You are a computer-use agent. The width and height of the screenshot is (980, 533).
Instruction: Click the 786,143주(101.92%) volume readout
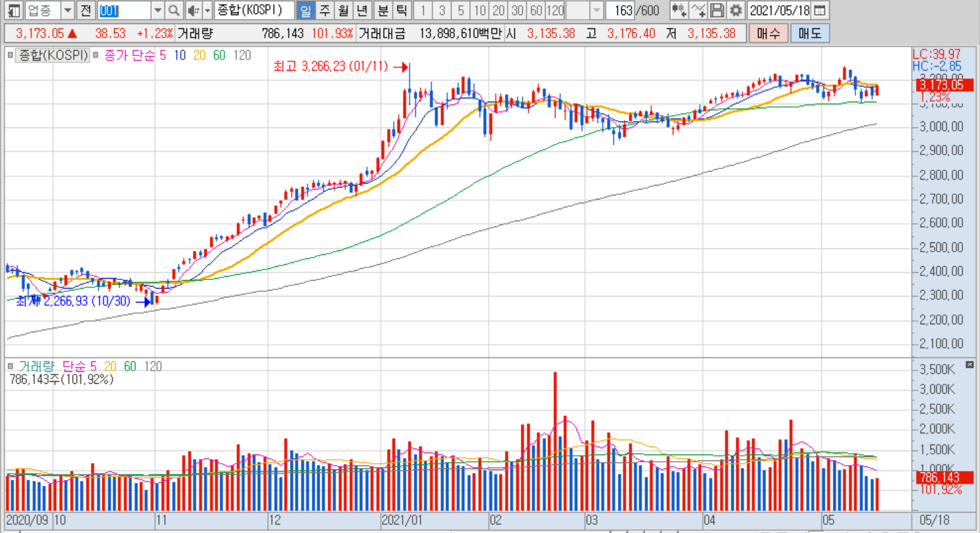click(x=61, y=380)
